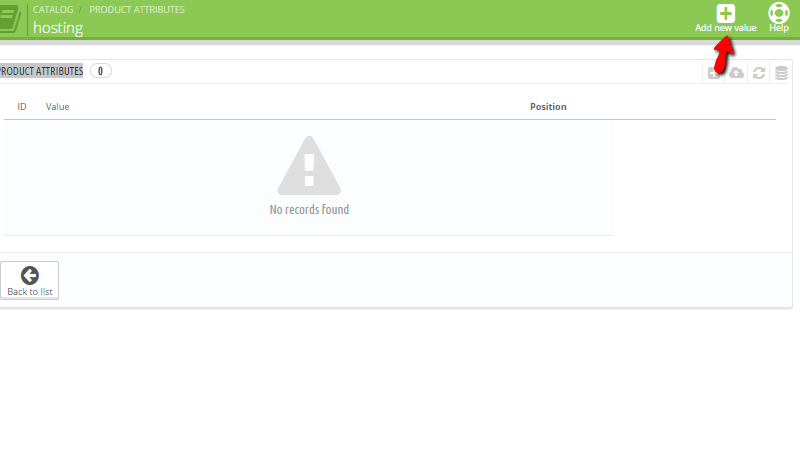800x450 pixels.
Task: Refresh the list with circular arrows icon
Action: pos(760,73)
